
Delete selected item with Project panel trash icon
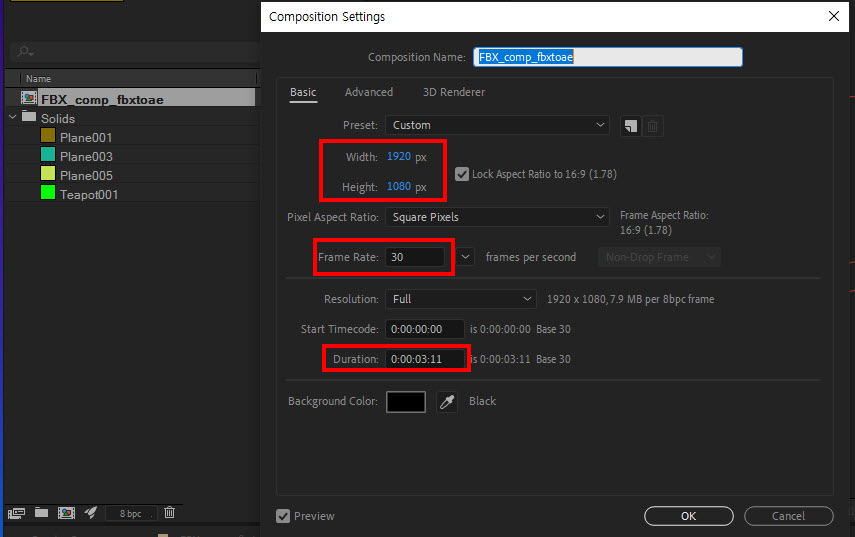[x=170, y=512]
